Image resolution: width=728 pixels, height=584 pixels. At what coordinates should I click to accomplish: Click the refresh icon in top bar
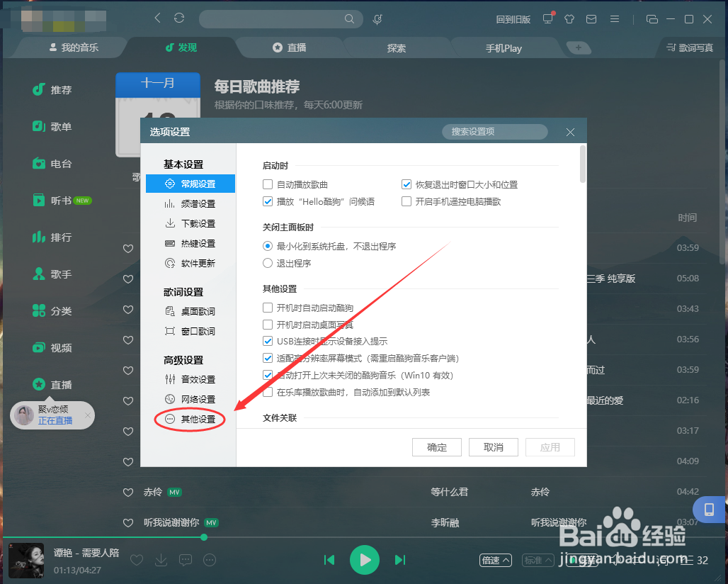click(x=179, y=18)
